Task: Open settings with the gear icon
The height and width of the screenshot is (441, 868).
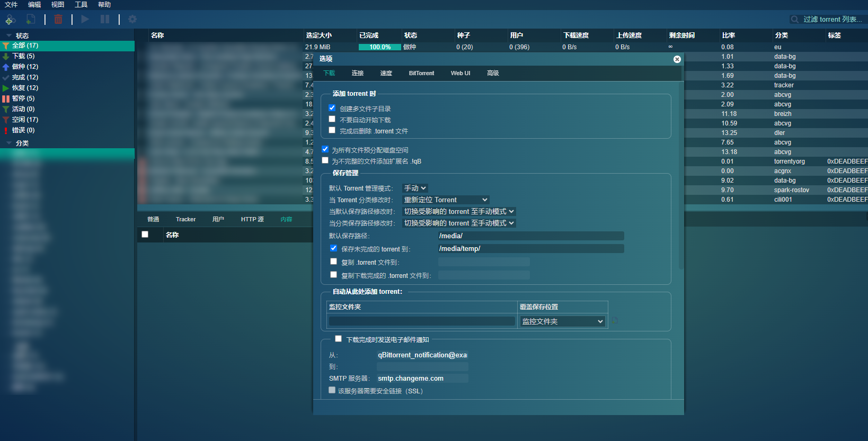Action: [x=132, y=20]
